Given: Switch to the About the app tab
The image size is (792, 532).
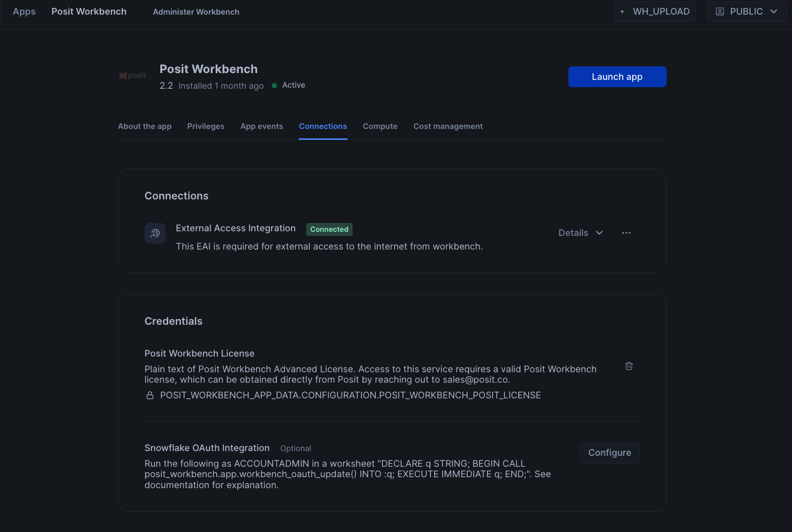Looking at the screenshot, I should [145, 126].
